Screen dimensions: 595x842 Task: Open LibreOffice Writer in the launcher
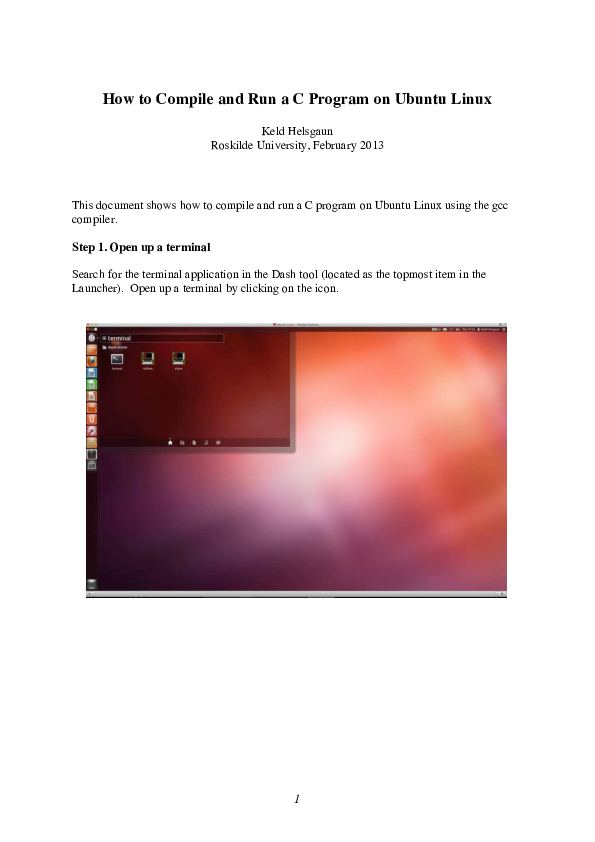tap(92, 373)
